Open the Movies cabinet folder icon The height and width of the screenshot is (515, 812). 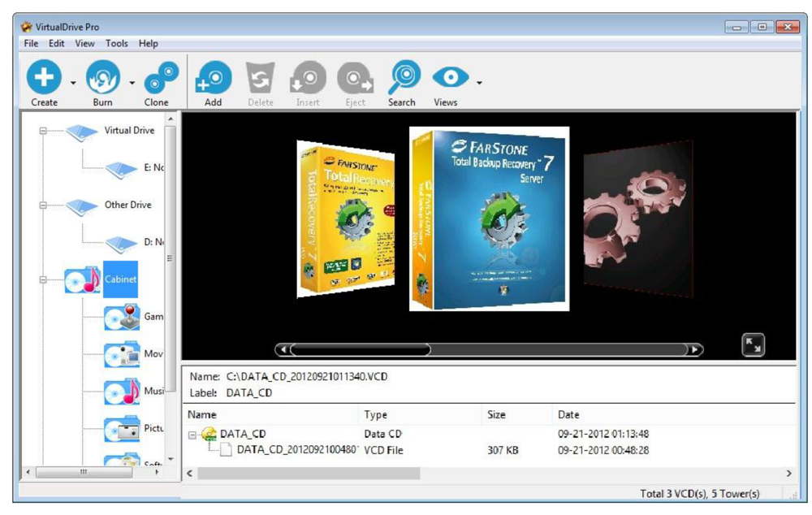122,355
